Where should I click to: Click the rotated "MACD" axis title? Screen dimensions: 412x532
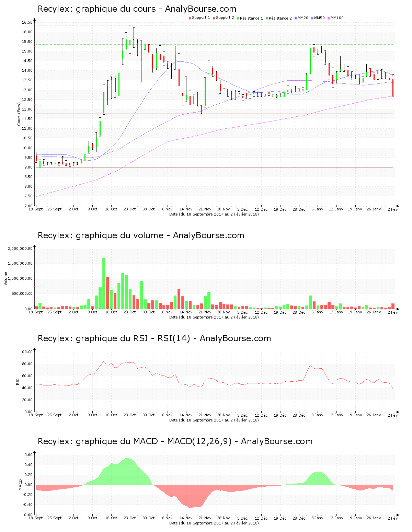21,484
